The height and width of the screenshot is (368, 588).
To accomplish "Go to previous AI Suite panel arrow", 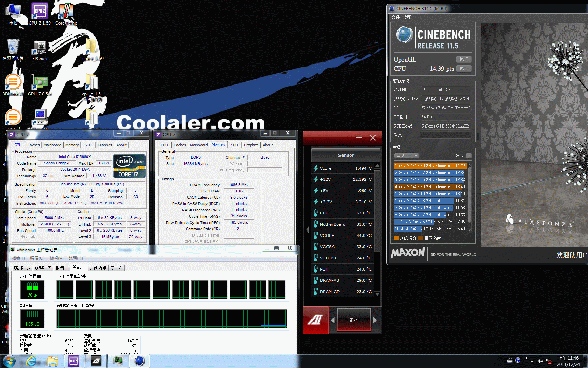I will click(x=333, y=320).
